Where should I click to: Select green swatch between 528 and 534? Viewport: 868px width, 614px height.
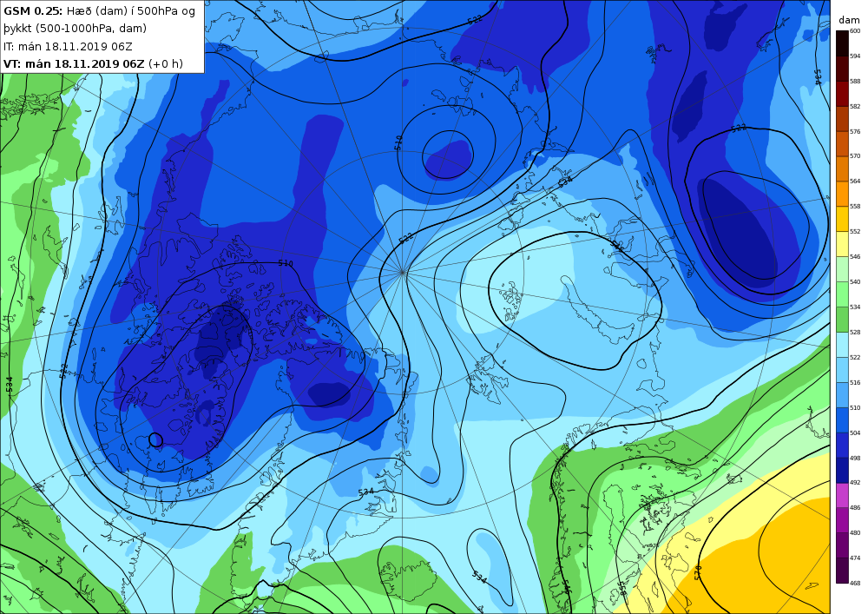click(842, 320)
